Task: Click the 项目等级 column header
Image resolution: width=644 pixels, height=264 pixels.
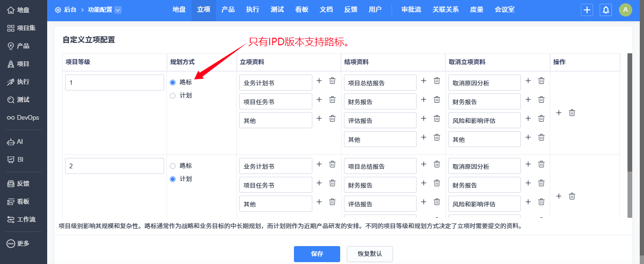Action: point(78,62)
